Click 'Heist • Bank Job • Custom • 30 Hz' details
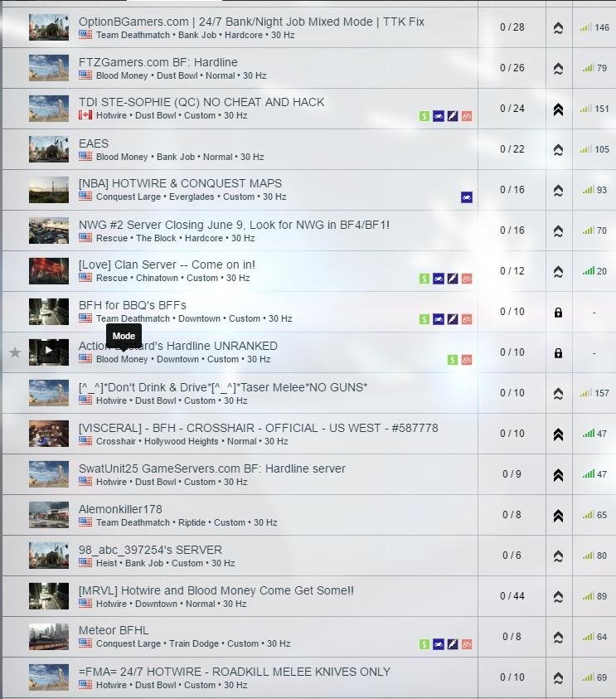Viewport: 616px width, 699px height. (165, 563)
